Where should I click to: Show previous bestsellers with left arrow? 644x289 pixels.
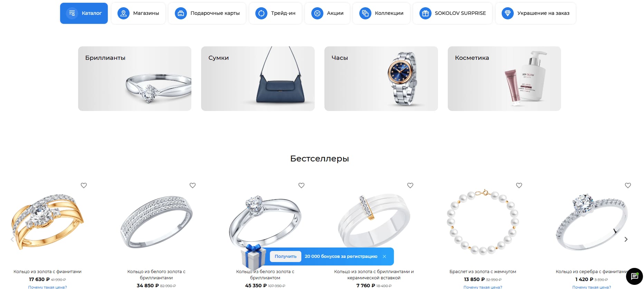[12, 239]
